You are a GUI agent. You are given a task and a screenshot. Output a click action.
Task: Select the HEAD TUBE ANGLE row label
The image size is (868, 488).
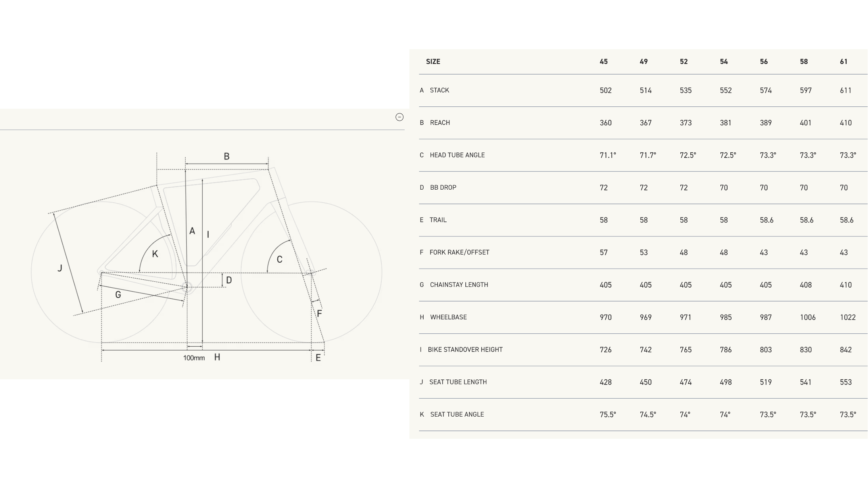click(x=457, y=155)
